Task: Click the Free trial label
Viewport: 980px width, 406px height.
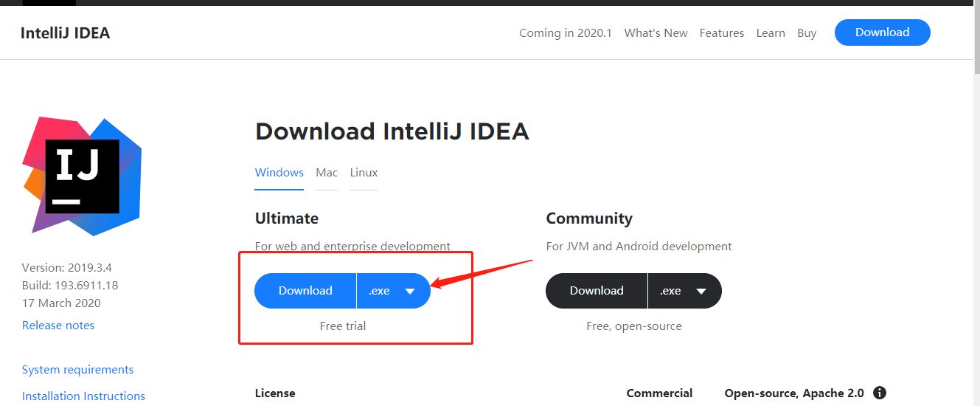Action: 343,326
